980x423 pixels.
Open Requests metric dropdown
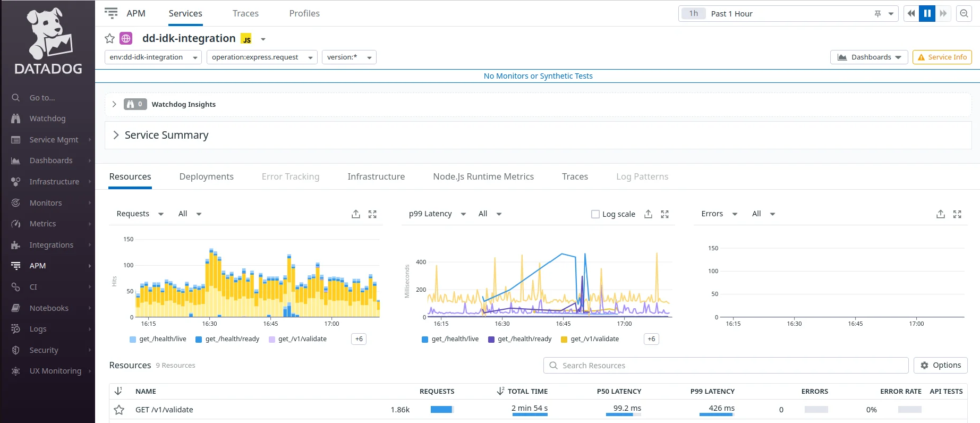click(140, 214)
